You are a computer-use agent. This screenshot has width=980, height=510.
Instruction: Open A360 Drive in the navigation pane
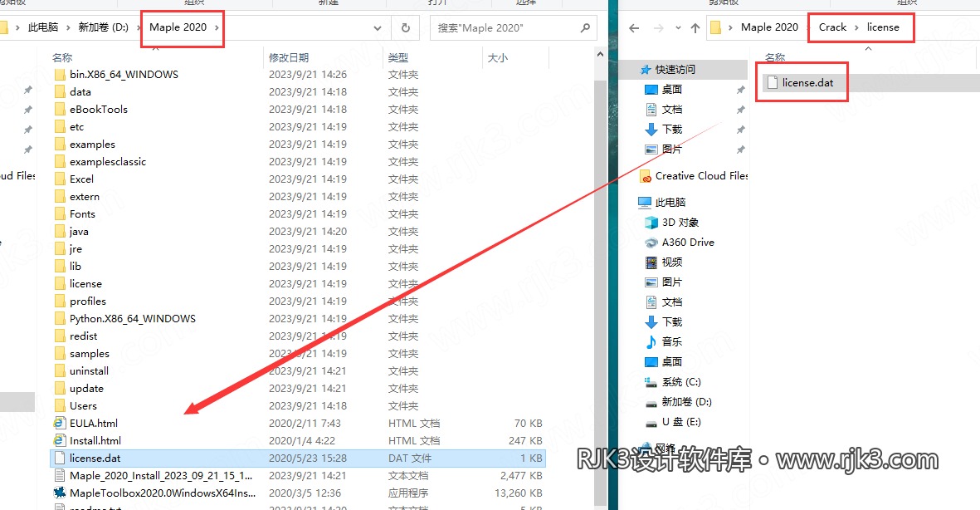coord(688,243)
